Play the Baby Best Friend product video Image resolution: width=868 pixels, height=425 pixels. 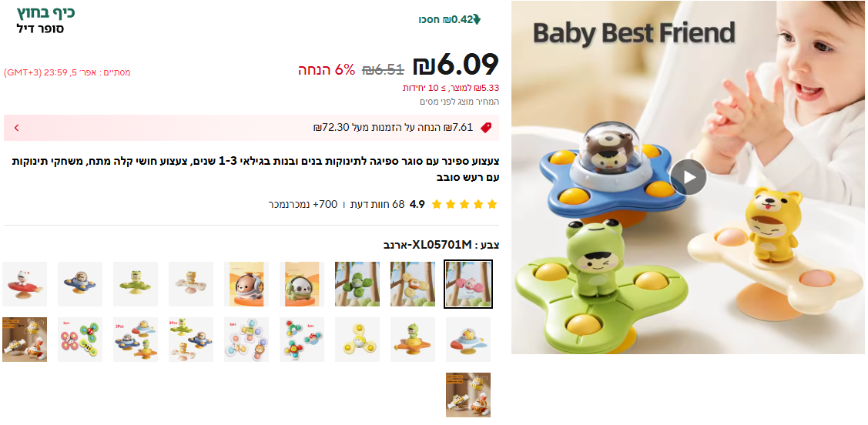coord(688,177)
